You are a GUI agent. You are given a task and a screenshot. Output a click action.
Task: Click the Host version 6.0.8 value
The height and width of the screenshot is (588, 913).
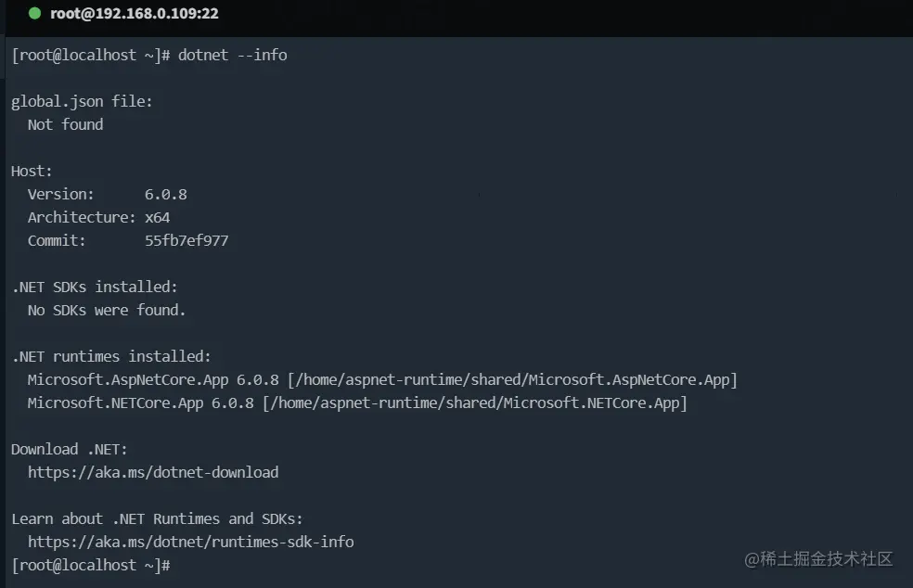tap(166, 195)
